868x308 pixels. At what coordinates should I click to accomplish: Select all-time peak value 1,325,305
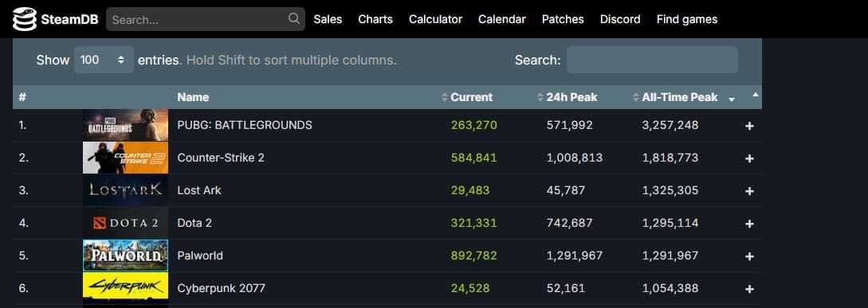[x=670, y=190]
